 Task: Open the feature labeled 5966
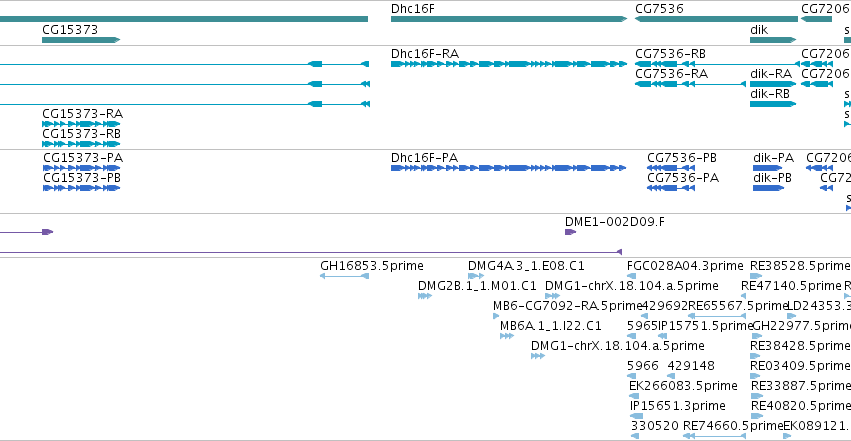click(x=631, y=376)
